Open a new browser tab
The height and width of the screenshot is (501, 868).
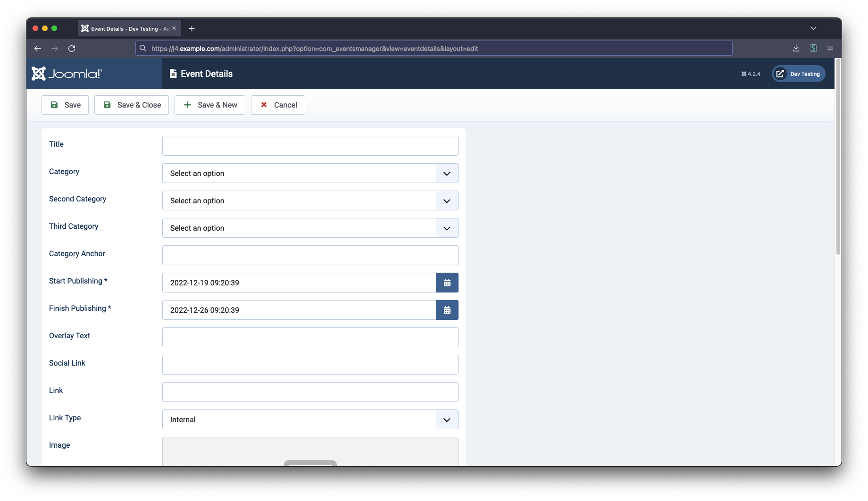[x=192, y=29]
